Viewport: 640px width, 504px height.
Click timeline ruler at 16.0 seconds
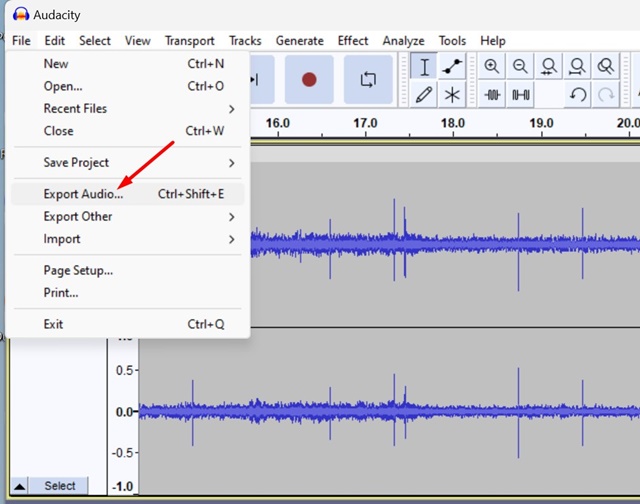tap(278, 123)
